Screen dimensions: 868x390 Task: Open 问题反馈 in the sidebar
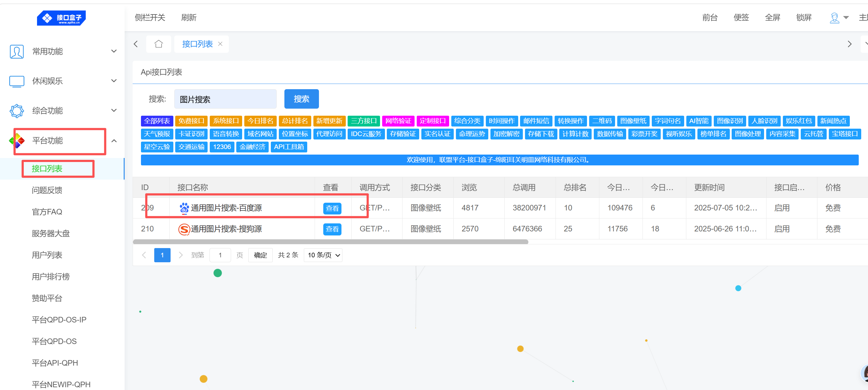point(47,190)
